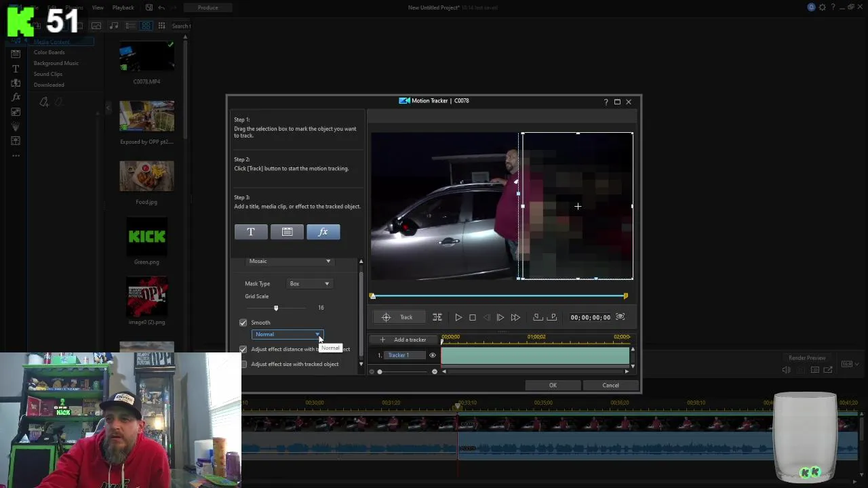Open the Playback menu
The height and width of the screenshot is (488, 868).
[123, 7]
